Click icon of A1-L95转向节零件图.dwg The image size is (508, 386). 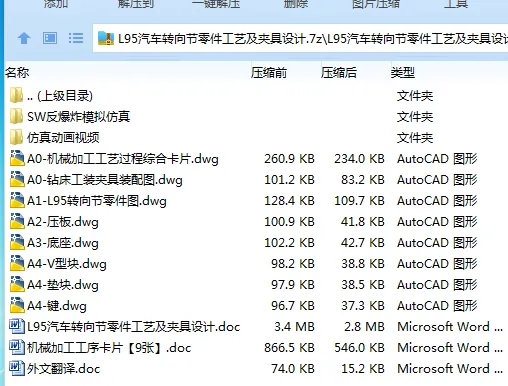17,200
